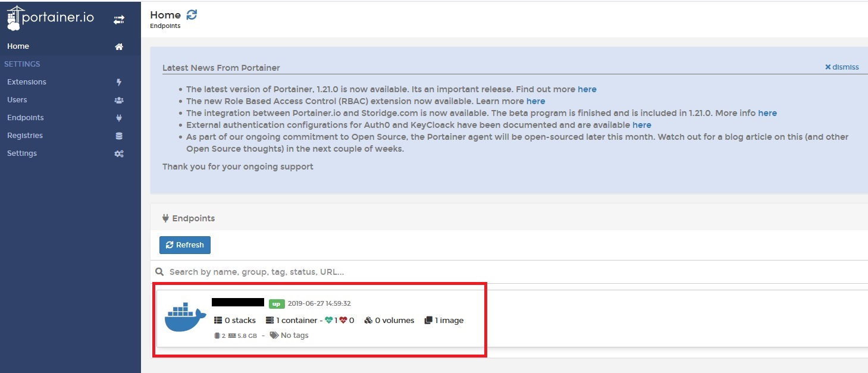The width and height of the screenshot is (868, 373).
Task: Click the timestamp 2019-06-27 14:59:32
Action: 319,303
